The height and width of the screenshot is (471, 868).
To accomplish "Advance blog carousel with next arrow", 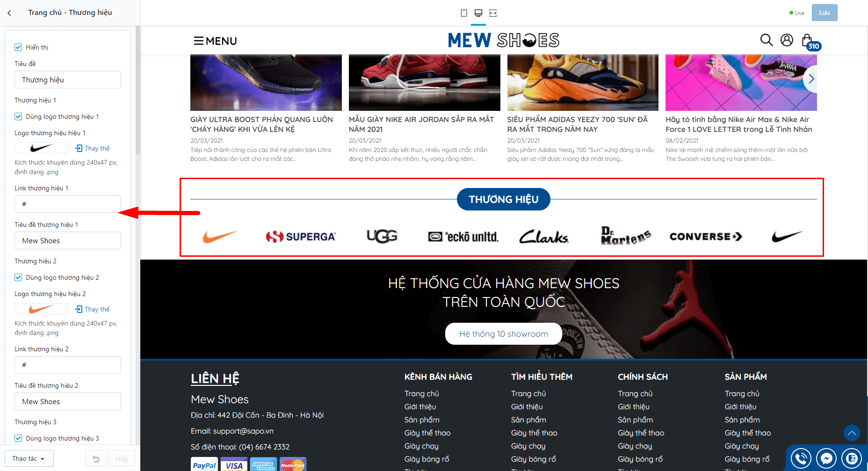I will pyautogui.click(x=811, y=79).
